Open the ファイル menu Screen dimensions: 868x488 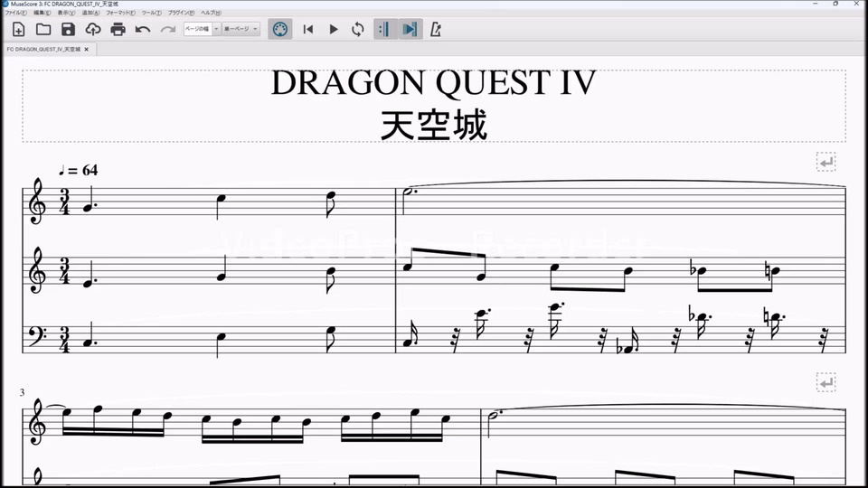16,12
